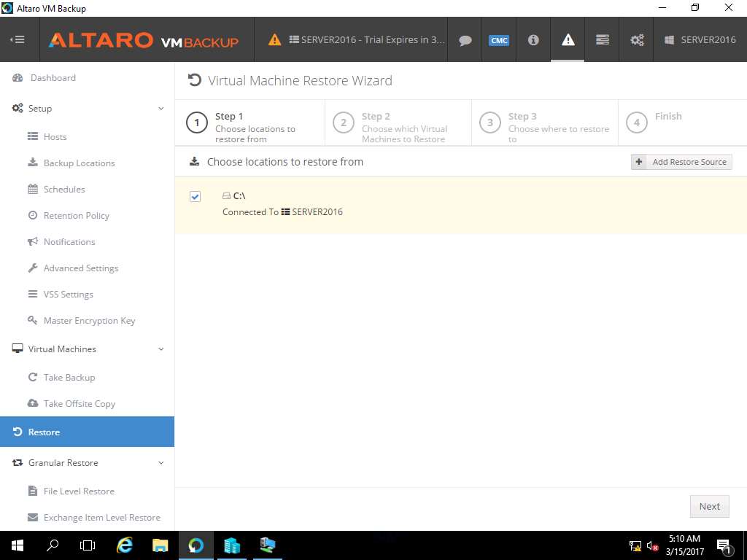Open Take Offsite Copy page
747x560 pixels.
coord(79,403)
